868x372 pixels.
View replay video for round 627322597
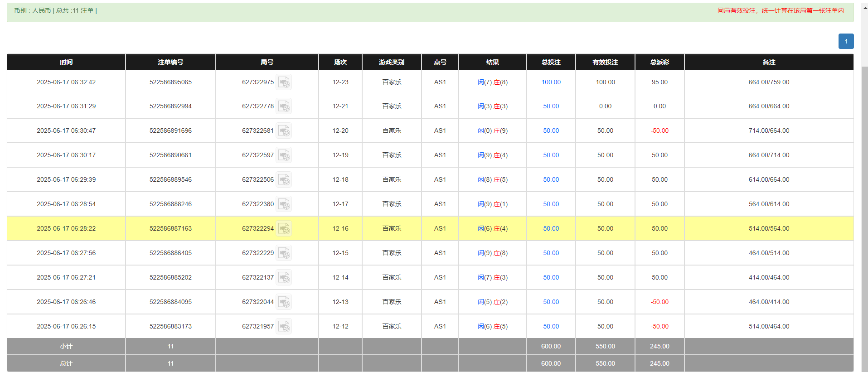284,155
